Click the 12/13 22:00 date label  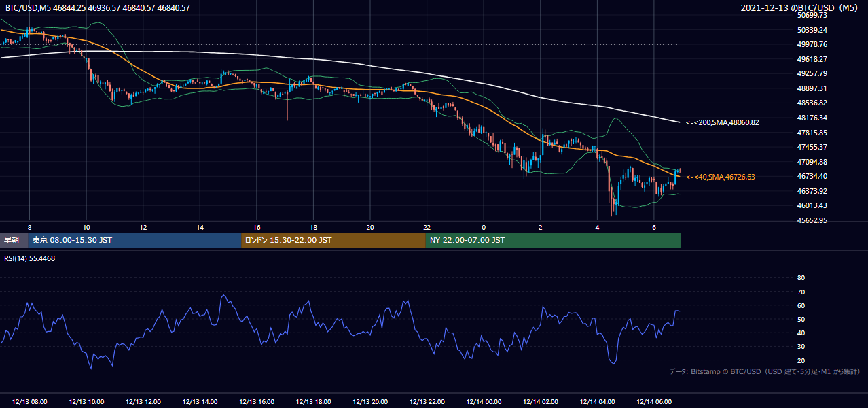click(427, 402)
